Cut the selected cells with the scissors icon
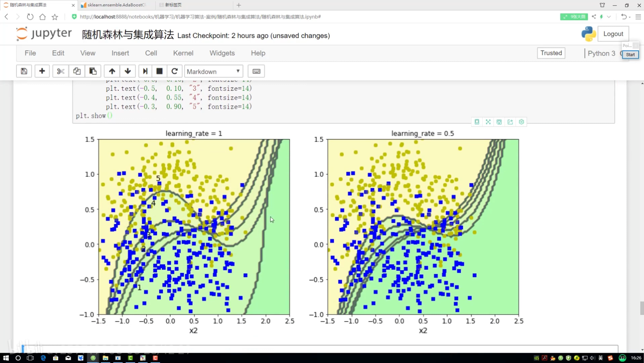This screenshot has height=363, width=644. pyautogui.click(x=61, y=71)
